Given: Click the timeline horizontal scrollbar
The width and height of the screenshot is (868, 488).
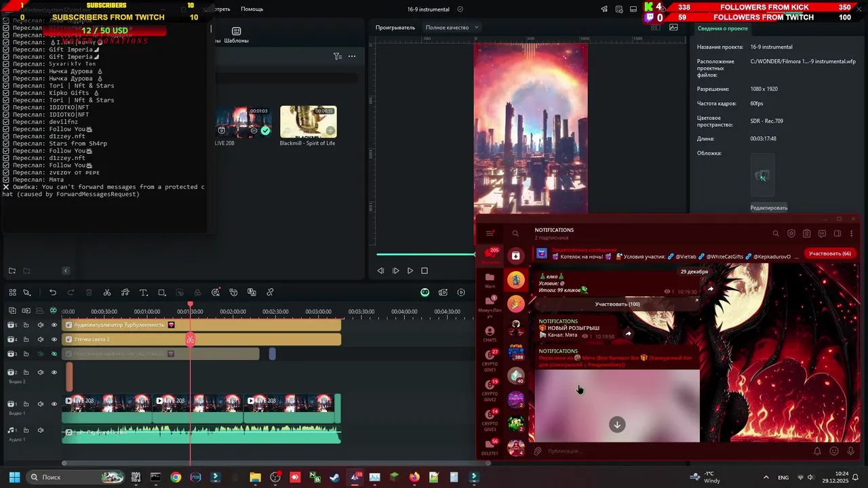Looking at the screenshot, I should (275, 464).
